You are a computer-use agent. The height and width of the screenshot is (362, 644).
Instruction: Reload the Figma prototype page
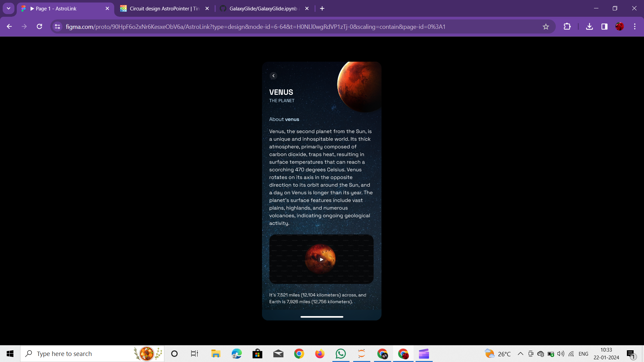tap(39, 27)
